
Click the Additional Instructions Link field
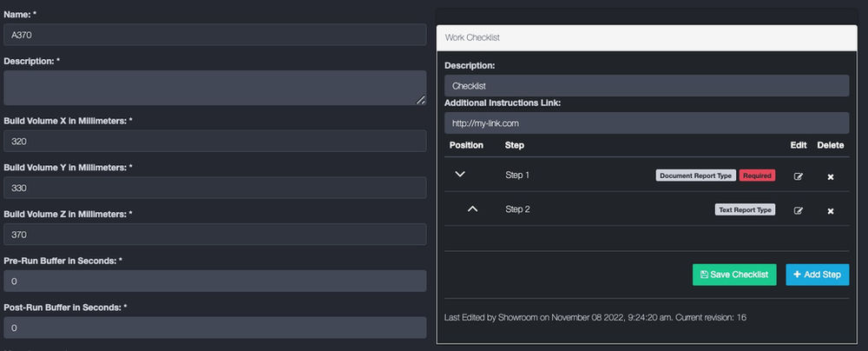point(646,123)
